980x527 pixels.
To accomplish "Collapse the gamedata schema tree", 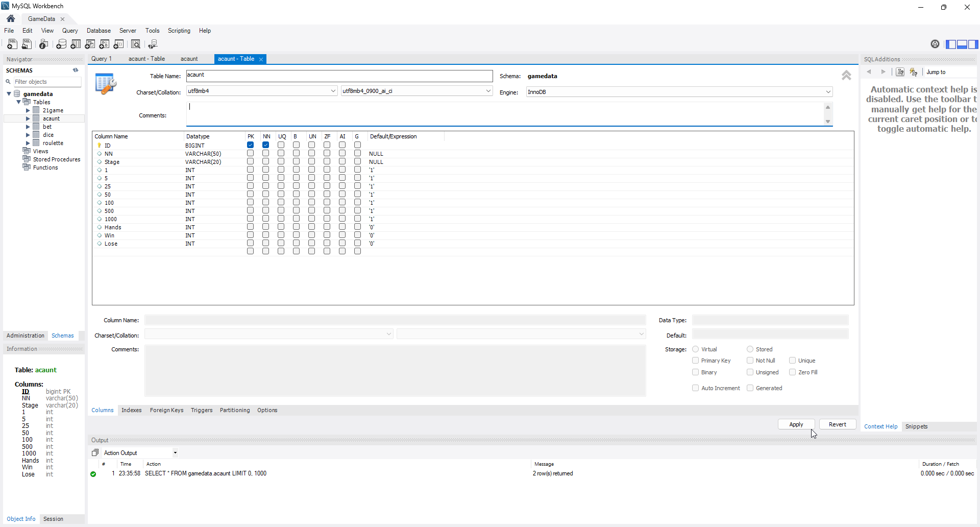I will click(x=9, y=94).
